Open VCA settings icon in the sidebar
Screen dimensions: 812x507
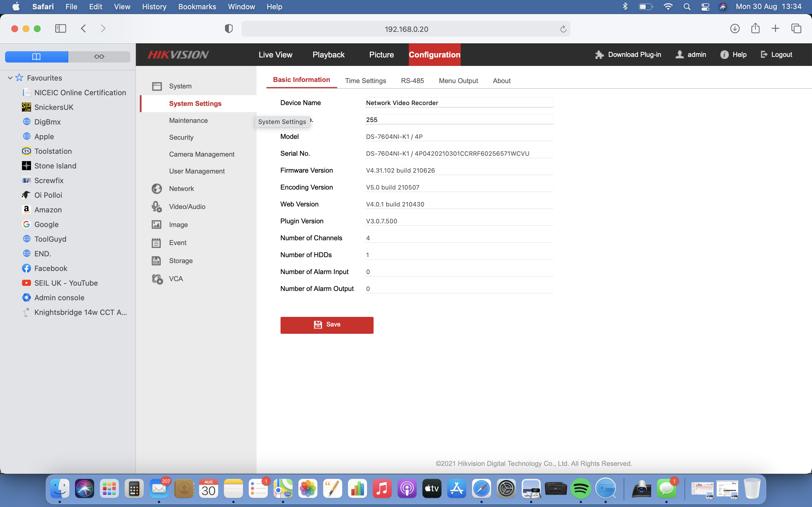(156, 279)
